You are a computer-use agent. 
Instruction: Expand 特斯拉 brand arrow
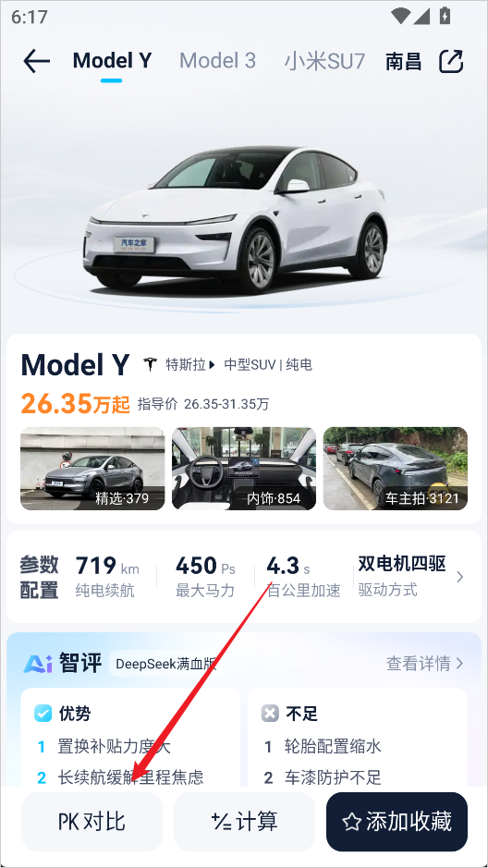(212, 365)
